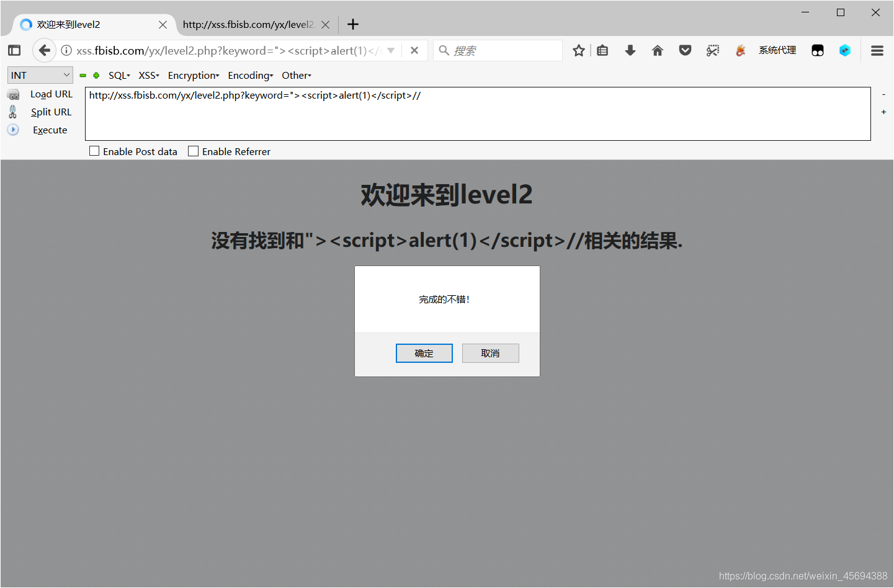Viewport: 894px width, 588px height.
Task: Open the SQL dropdown menu
Action: pos(118,75)
